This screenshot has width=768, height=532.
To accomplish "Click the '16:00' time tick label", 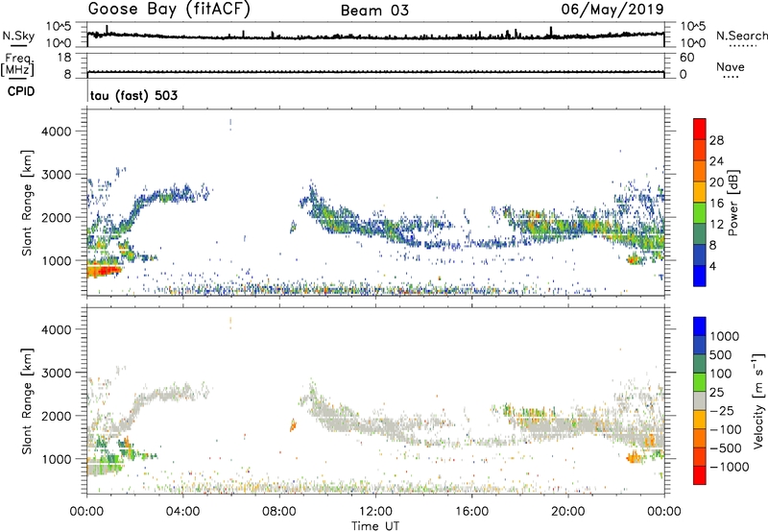I will (x=471, y=512).
